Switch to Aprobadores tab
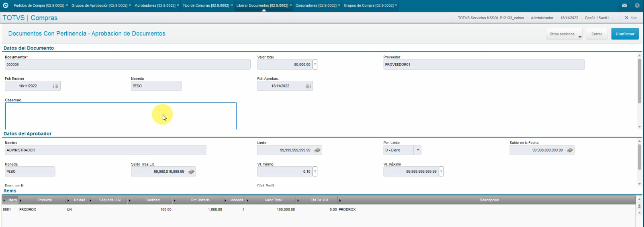 [x=155, y=5]
